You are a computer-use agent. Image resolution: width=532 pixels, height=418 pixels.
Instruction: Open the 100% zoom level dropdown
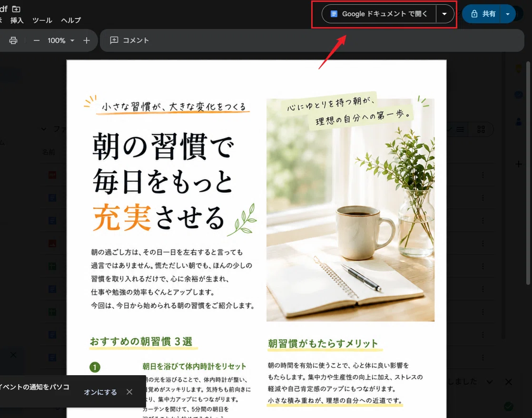61,40
